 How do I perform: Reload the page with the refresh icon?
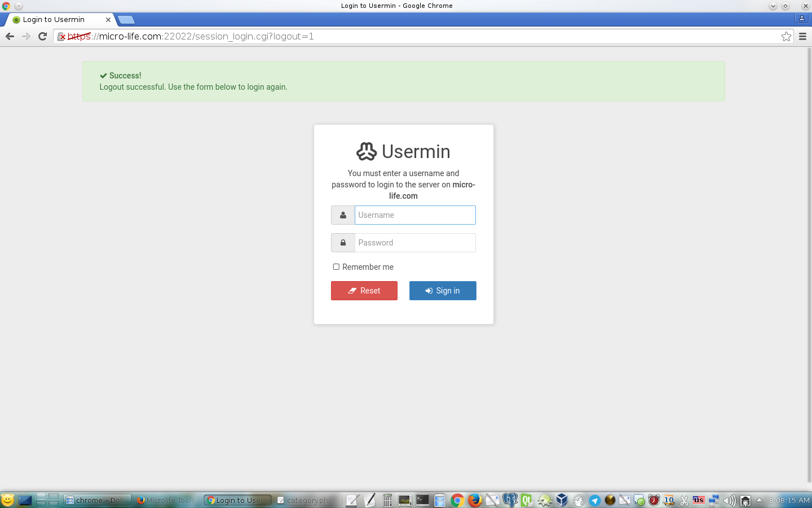42,36
